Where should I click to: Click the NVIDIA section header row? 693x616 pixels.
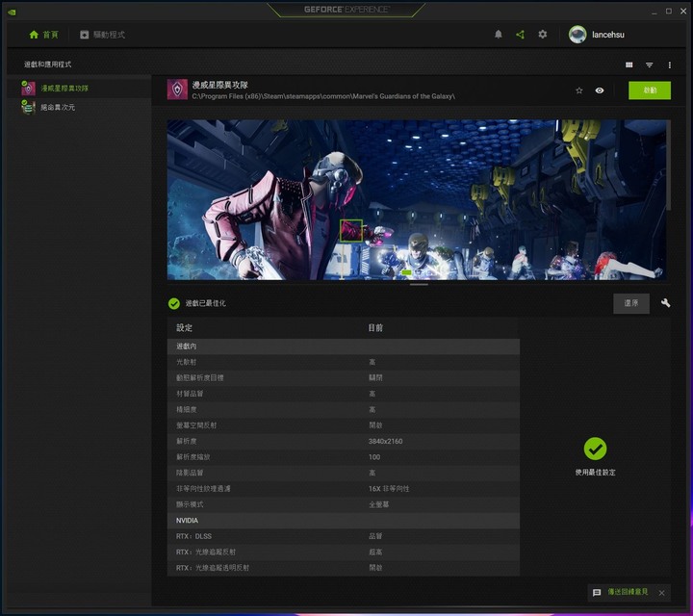(344, 521)
